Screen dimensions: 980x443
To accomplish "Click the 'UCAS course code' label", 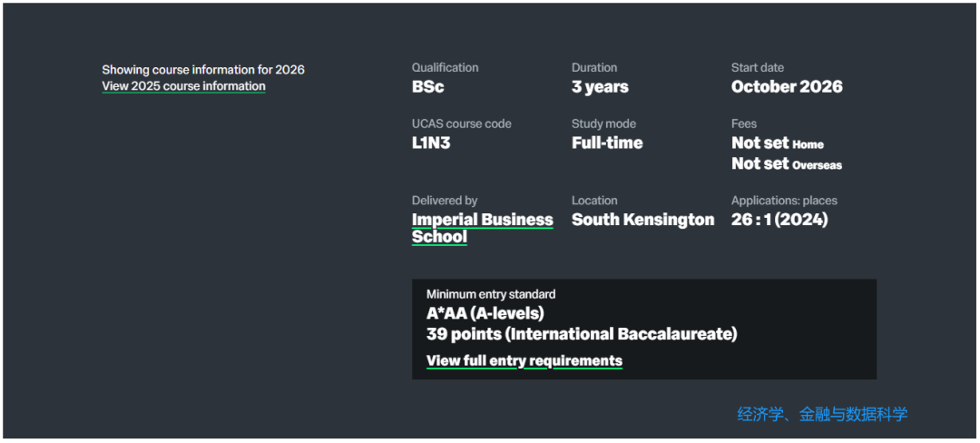I will point(461,124).
